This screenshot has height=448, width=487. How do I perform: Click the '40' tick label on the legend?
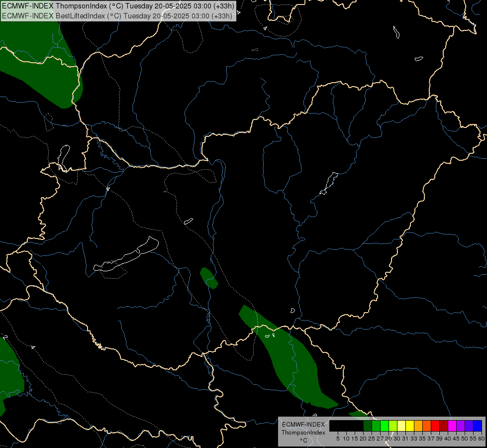pos(448,439)
